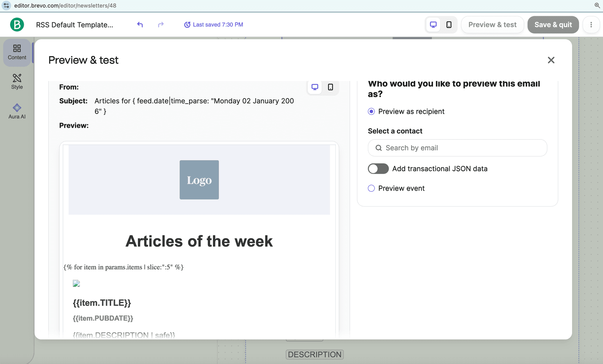
Task: Click the Select a contact label
Action: coord(395,131)
